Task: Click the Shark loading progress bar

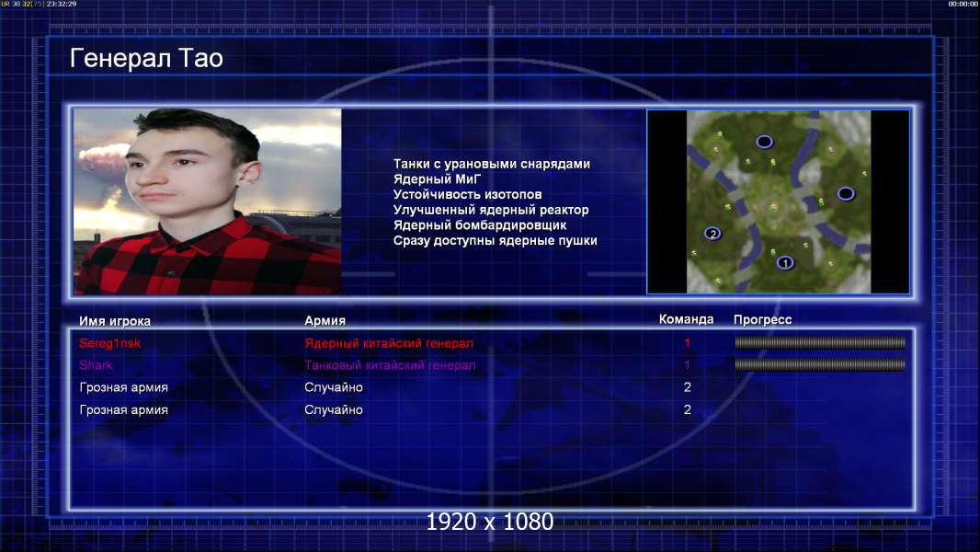Action: click(820, 364)
